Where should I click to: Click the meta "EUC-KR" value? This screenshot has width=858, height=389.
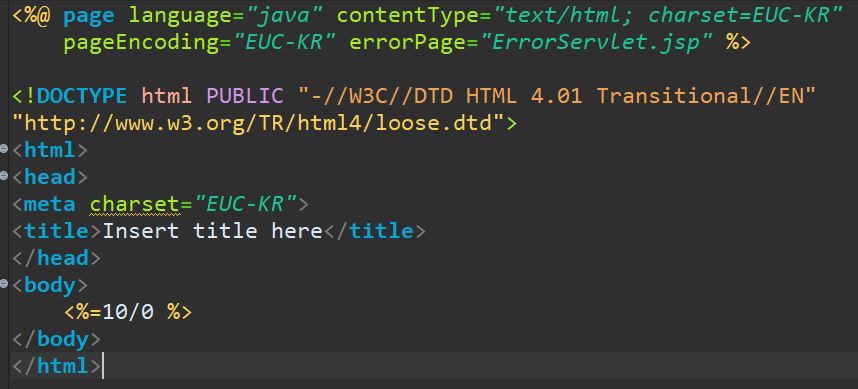[245, 204]
